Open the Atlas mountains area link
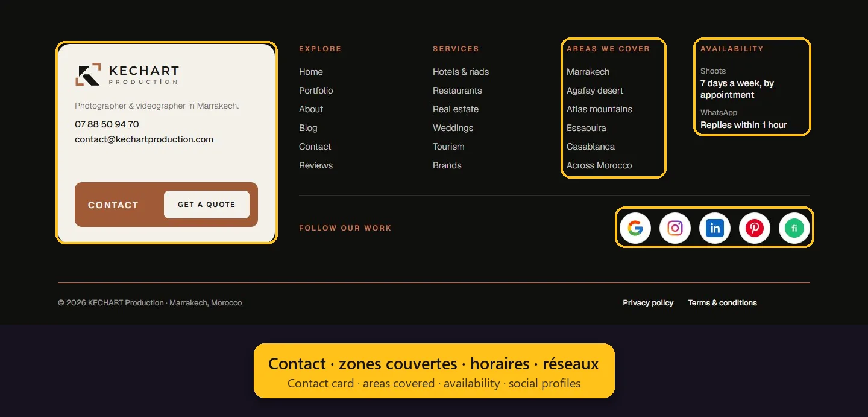Screen dimensions: 868x417 (x=600, y=109)
